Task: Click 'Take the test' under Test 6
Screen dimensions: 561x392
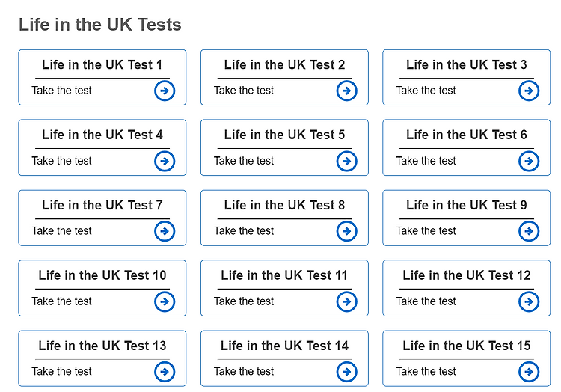Action: [426, 161]
